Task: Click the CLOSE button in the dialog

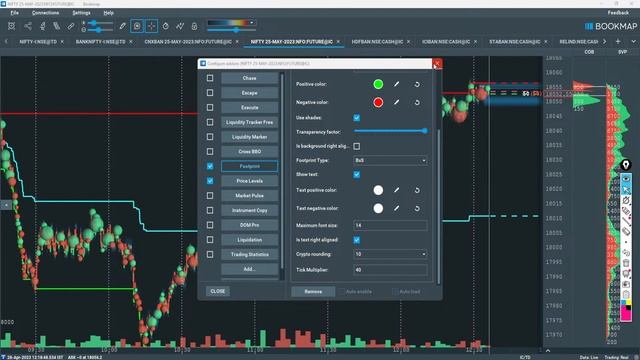Action: click(x=218, y=291)
